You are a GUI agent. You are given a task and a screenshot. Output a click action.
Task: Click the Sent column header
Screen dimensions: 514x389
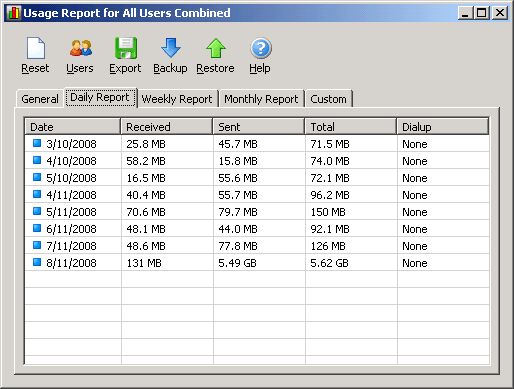pyautogui.click(x=259, y=126)
